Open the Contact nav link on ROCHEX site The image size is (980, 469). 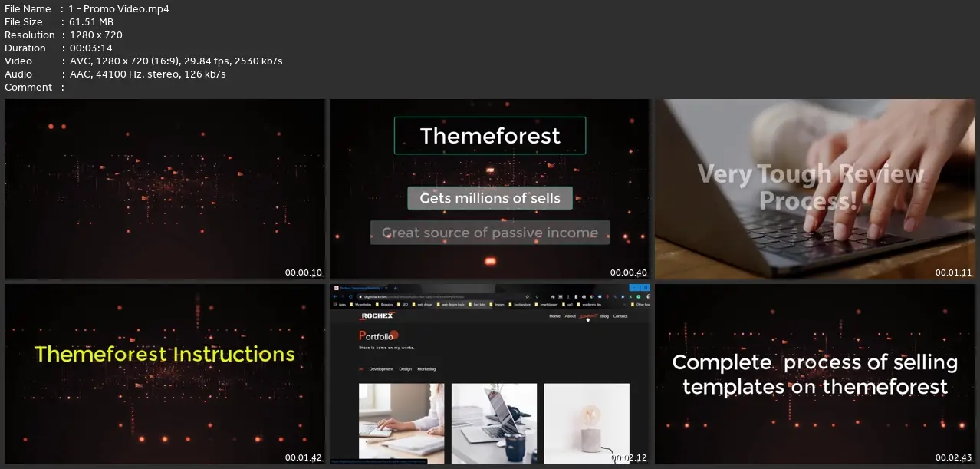(620, 316)
